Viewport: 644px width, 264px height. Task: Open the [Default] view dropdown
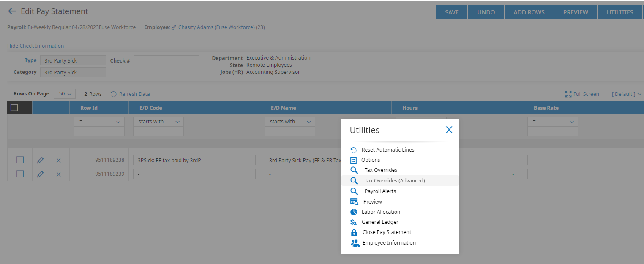click(626, 94)
